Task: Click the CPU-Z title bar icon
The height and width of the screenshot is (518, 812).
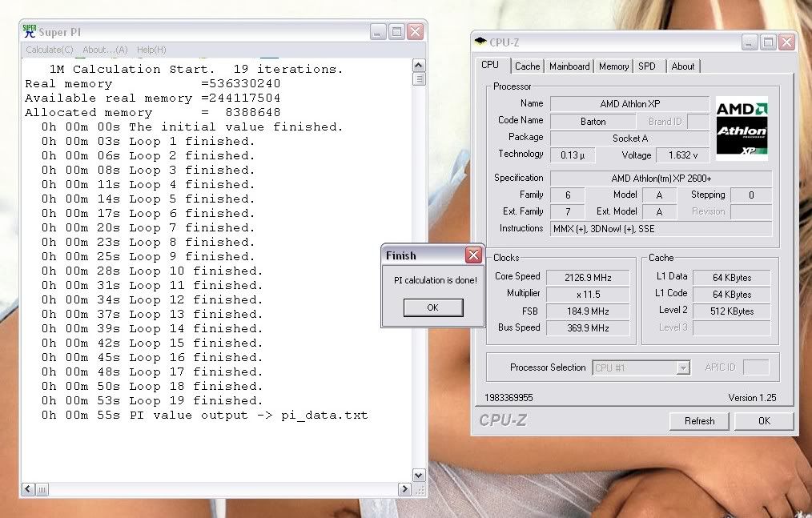Action: click(x=480, y=42)
